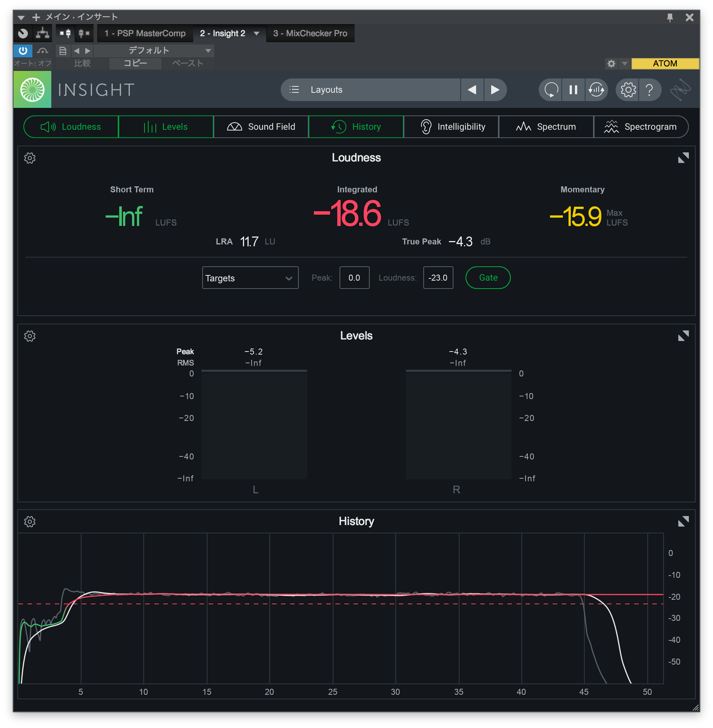Open the Layouts selector bar
This screenshot has width=713, height=728.
[x=370, y=90]
